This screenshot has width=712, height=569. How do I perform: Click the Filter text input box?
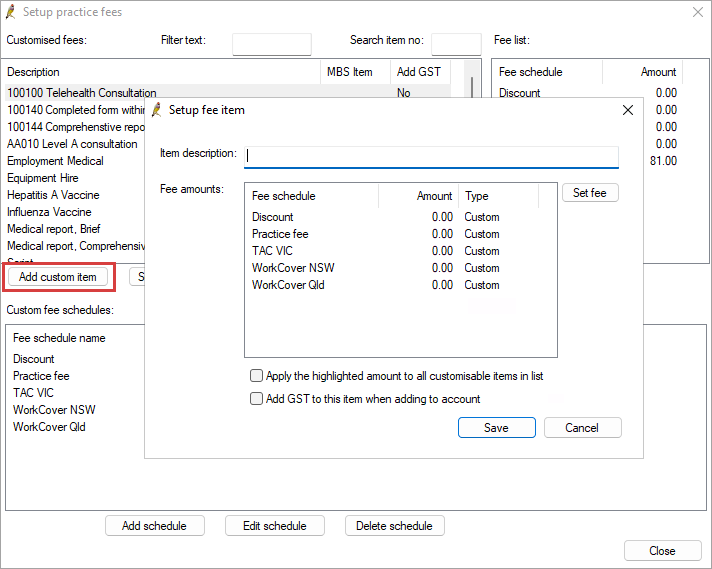pos(272,44)
